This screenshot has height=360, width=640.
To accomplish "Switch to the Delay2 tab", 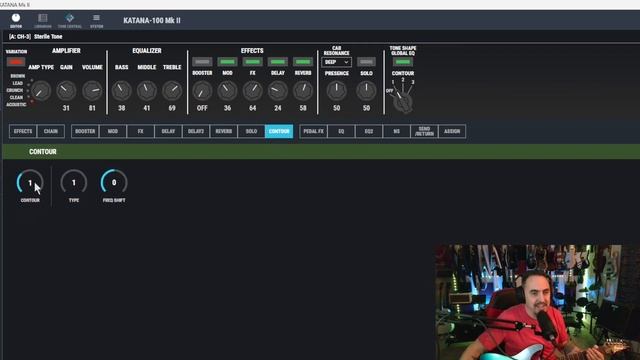I will [196, 131].
